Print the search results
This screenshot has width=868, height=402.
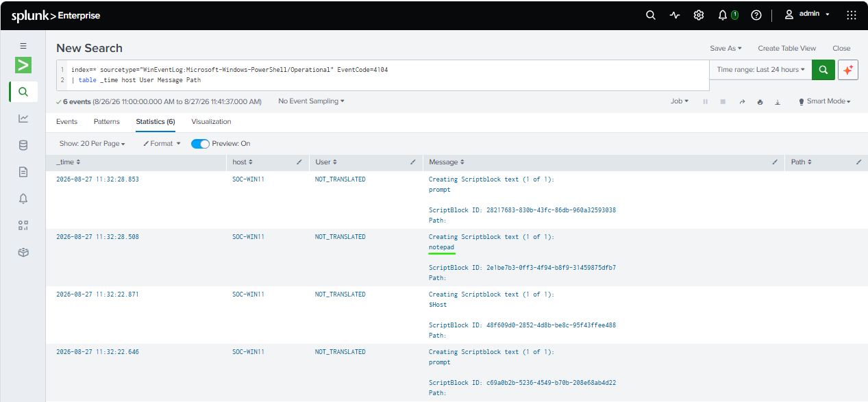click(x=760, y=101)
